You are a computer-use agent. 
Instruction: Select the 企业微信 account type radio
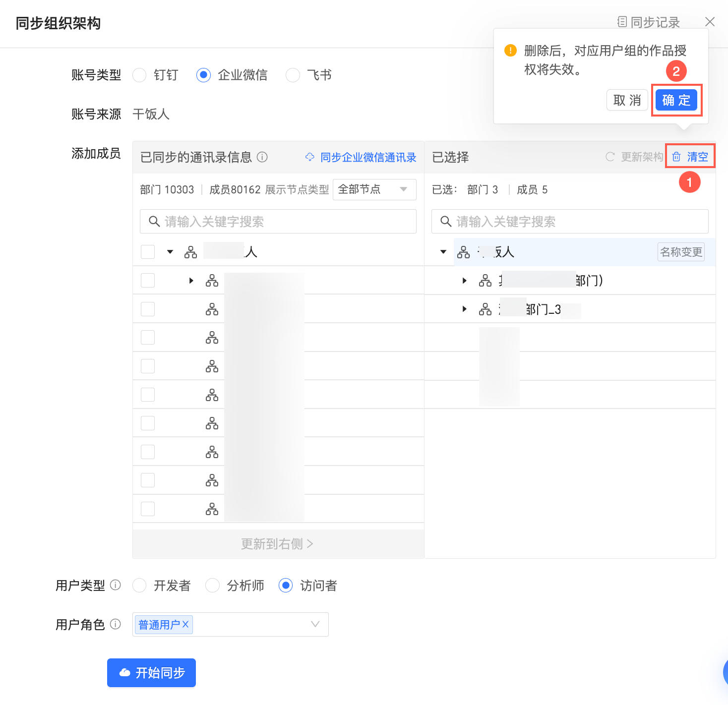(203, 75)
